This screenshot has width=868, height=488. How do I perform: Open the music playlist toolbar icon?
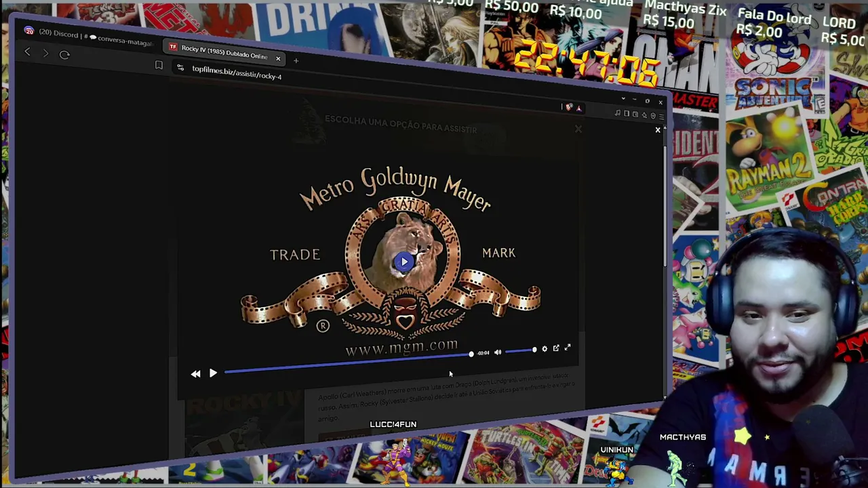point(618,113)
